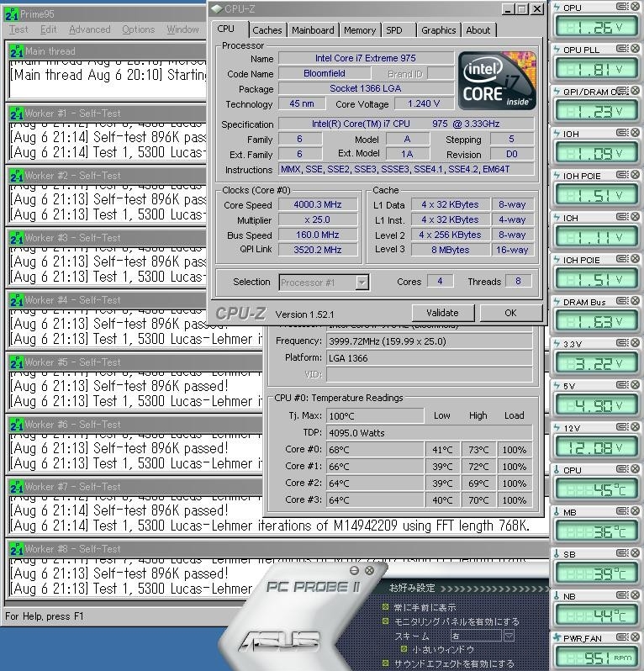Open settings icon on CPU PLL panel
Viewport: 644px width, 671px height.
(x=622, y=49)
